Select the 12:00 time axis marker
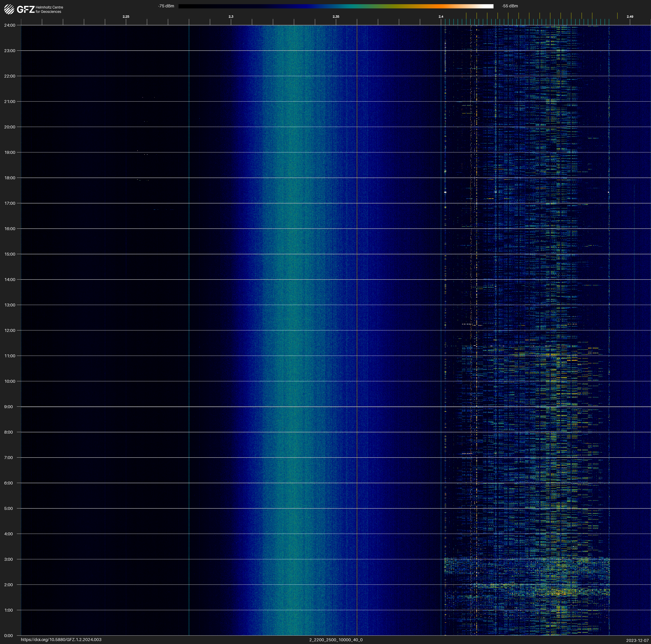 point(10,330)
